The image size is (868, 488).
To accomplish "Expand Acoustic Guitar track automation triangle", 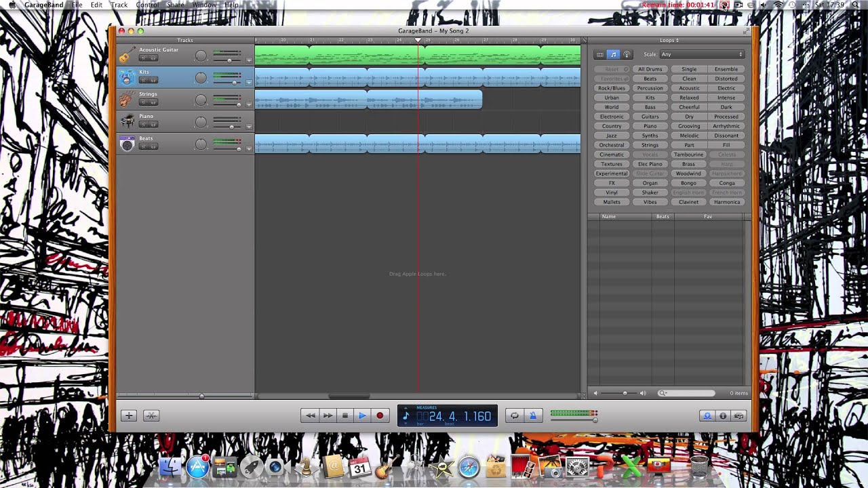I will tap(249, 60).
